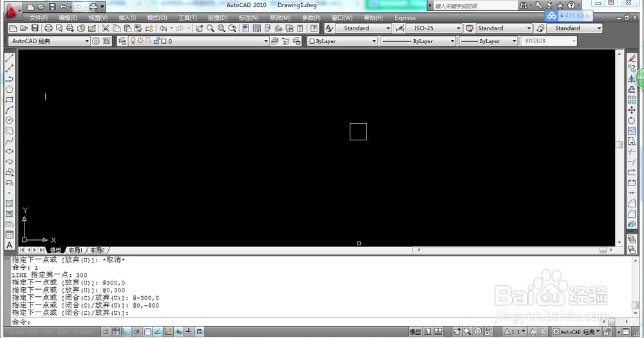Screen dimensions: 644x338
Task: Click the 模型 model space button
Action: click(415, 332)
